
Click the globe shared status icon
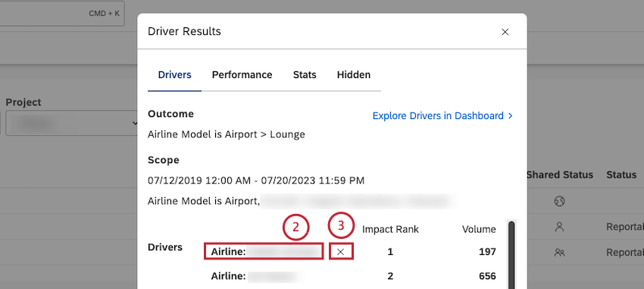[x=559, y=201]
